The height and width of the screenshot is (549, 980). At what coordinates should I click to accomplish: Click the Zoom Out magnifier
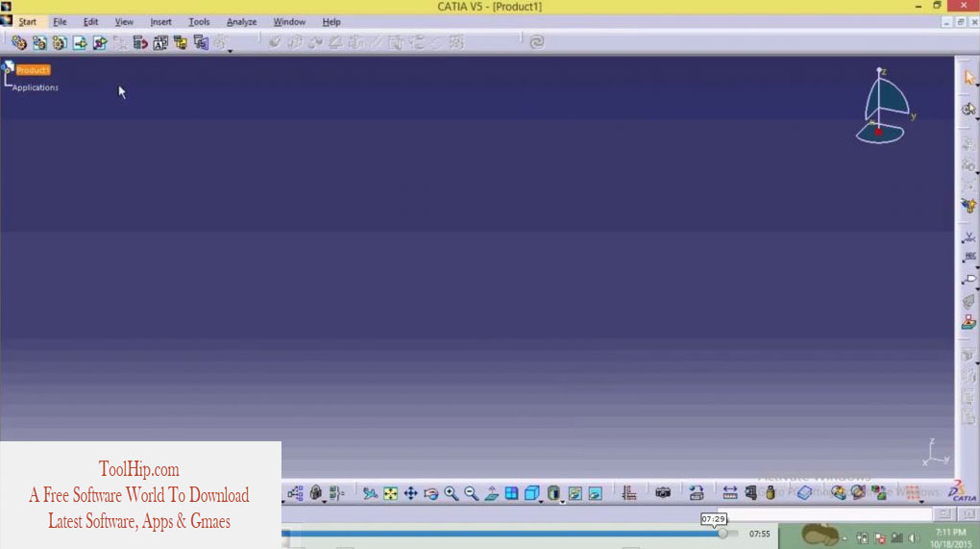point(471,493)
